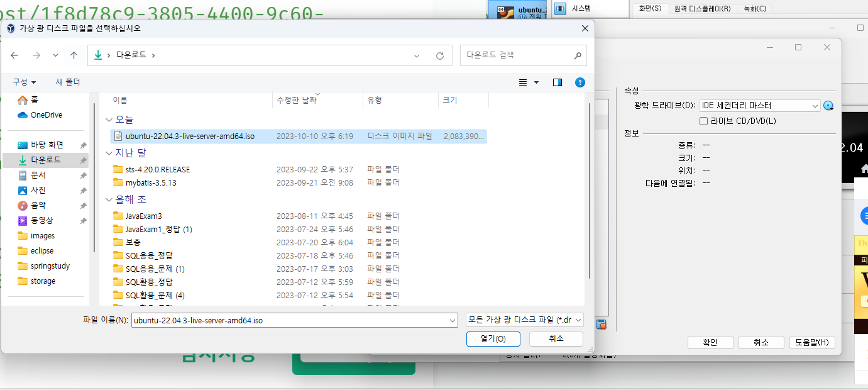Switch to 원격 디스플레이(R) tab

(x=702, y=8)
